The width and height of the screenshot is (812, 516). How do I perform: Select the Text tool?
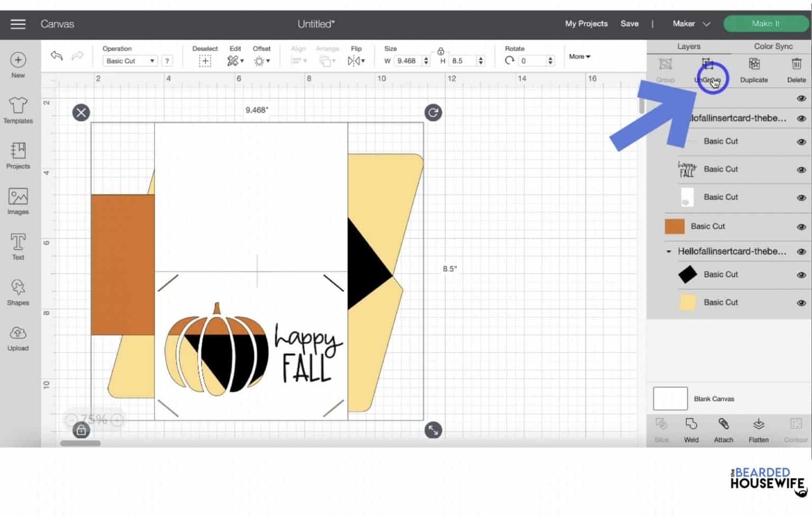coord(18,246)
